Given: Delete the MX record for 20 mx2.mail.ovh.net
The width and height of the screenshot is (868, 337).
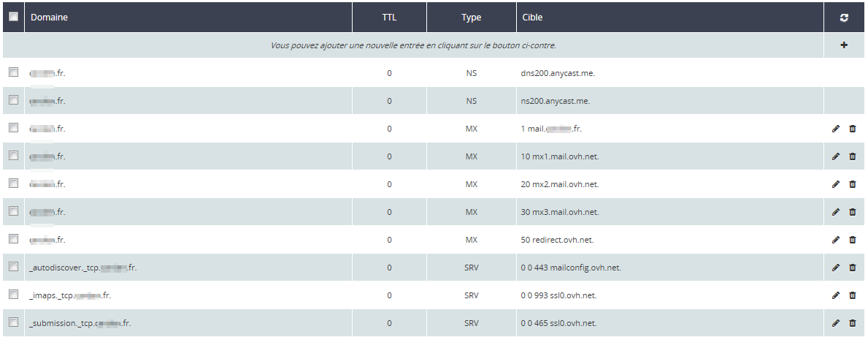Looking at the screenshot, I should click(x=852, y=184).
